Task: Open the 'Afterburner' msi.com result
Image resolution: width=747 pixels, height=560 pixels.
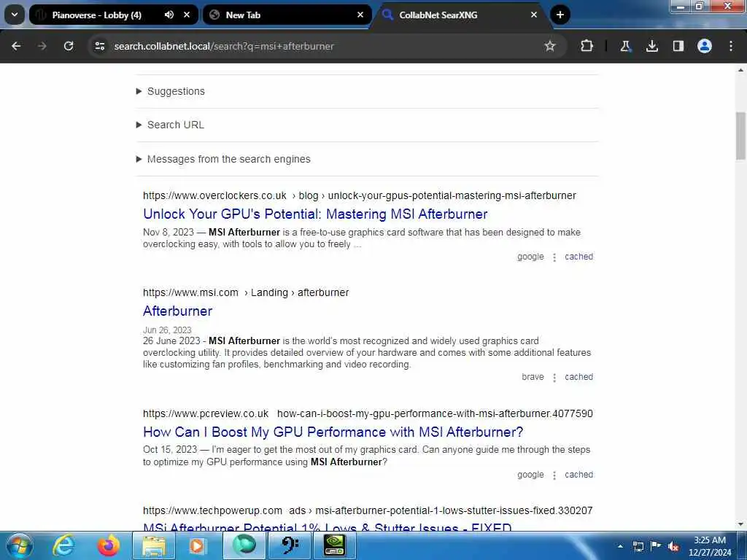Action: pyautogui.click(x=178, y=311)
